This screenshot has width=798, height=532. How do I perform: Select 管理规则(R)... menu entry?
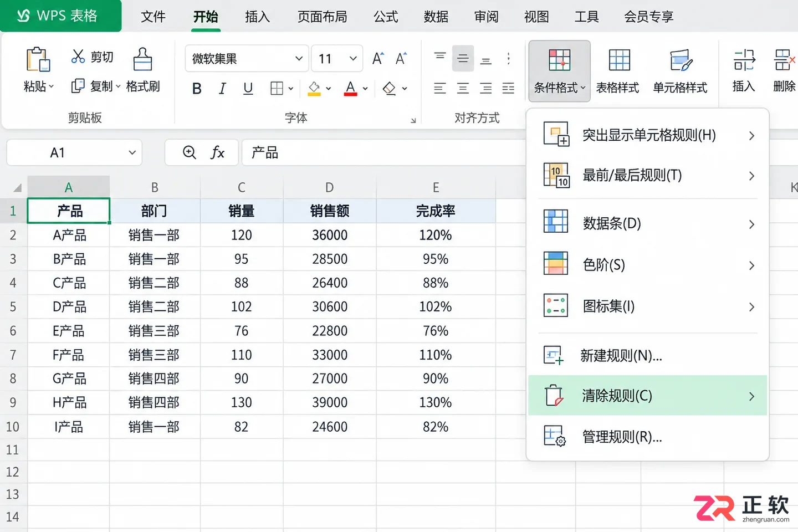point(647,437)
